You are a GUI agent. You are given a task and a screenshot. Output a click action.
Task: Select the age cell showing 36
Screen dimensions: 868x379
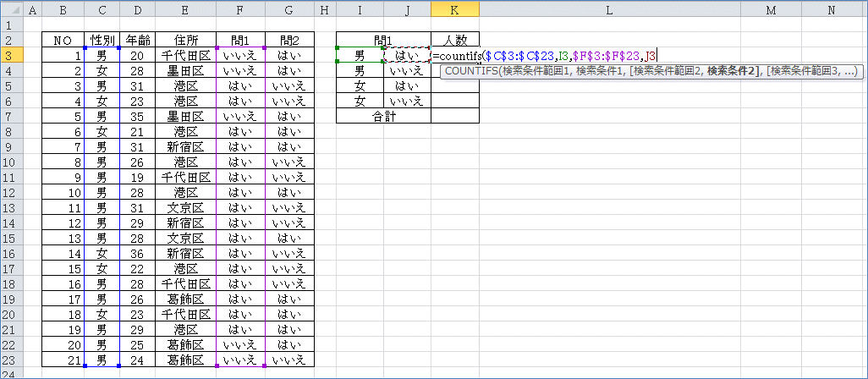pyautogui.click(x=137, y=254)
